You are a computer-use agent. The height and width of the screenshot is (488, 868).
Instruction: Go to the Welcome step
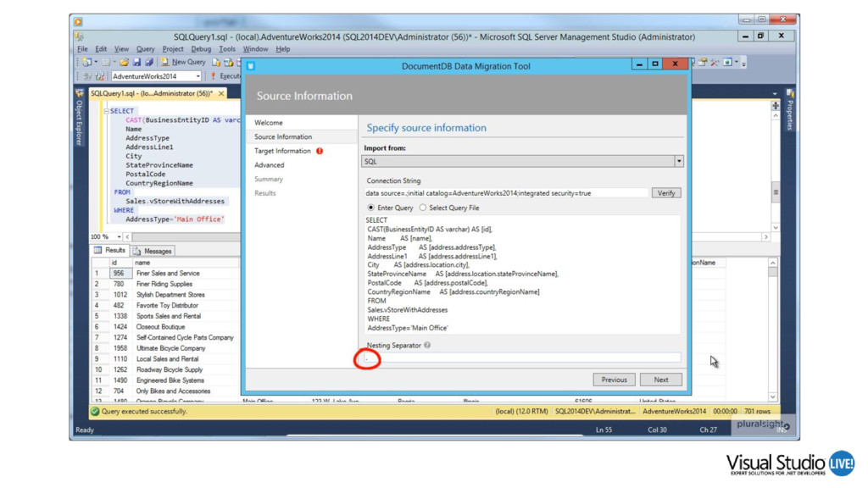[x=269, y=123]
